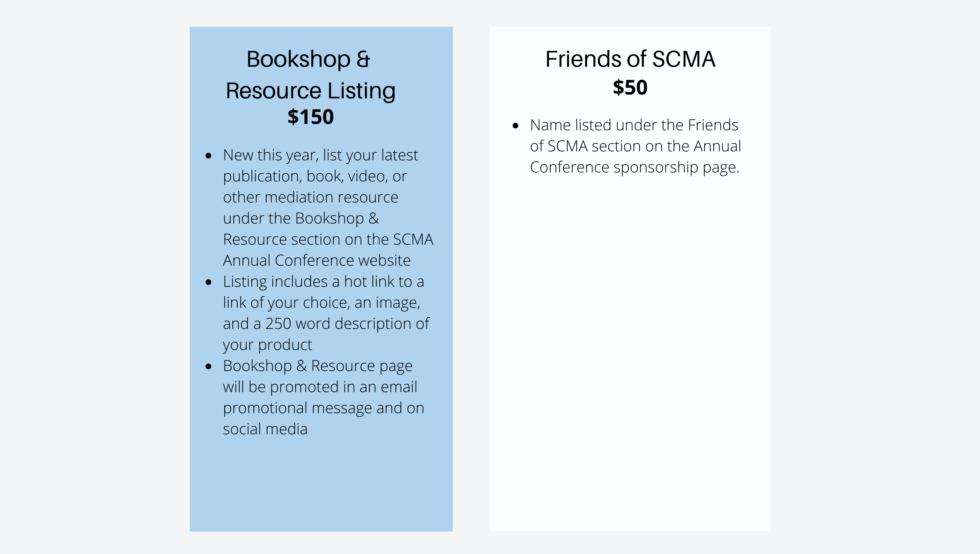Image resolution: width=980 pixels, height=554 pixels.
Task: Click the white Friends of SCMA card area
Action: 630,343
